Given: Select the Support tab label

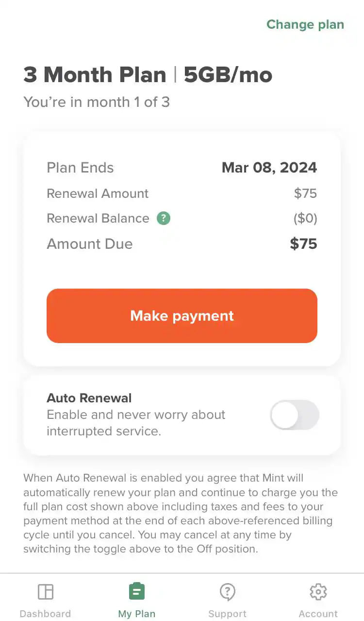Looking at the screenshot, I should (227, 614).
